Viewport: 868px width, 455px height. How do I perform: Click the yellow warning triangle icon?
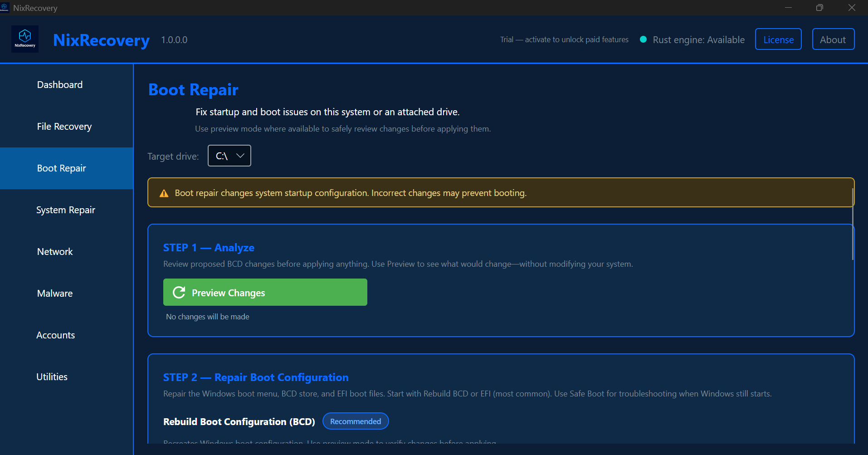coord(164,193)
